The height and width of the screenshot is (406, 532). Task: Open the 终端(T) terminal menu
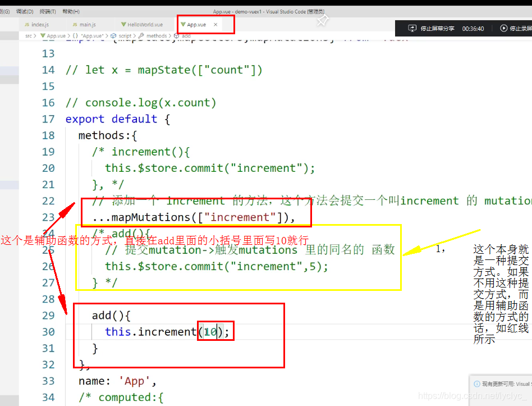tap(48, 12)
